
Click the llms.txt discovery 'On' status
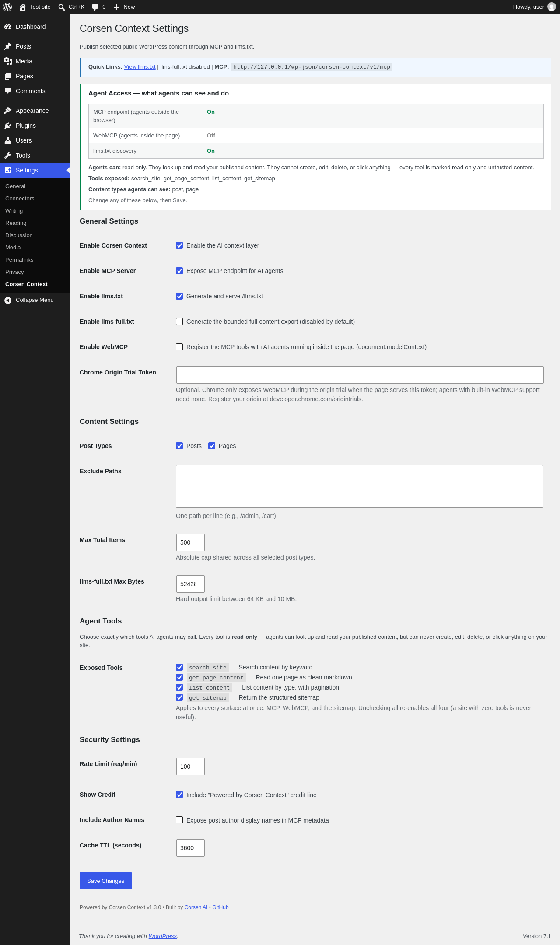211,151
